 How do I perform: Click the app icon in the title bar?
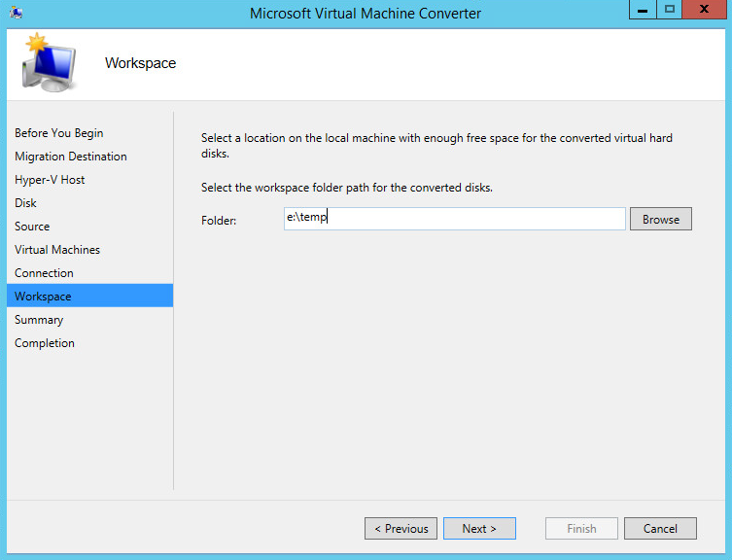pos(16,13)
